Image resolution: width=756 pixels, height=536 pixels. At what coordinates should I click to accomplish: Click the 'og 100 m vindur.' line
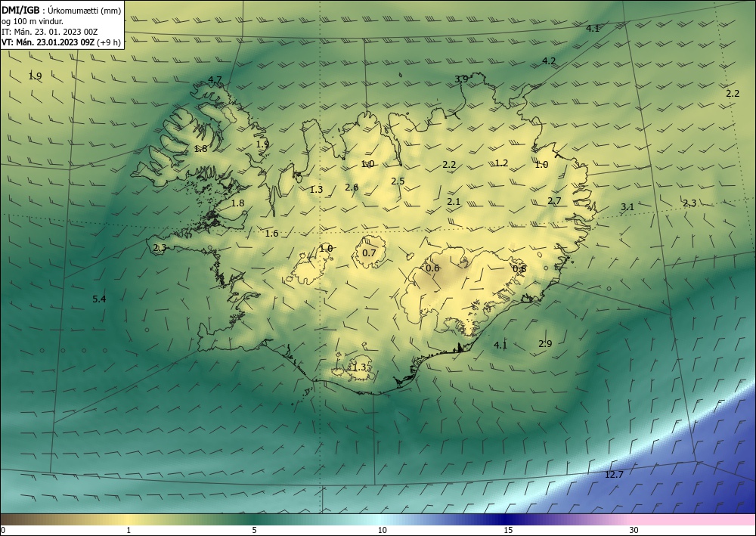(x=33, y=21)
